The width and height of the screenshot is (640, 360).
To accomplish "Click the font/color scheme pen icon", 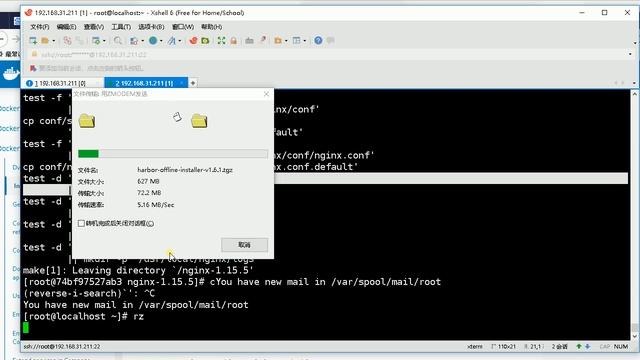I will (172, 40).
